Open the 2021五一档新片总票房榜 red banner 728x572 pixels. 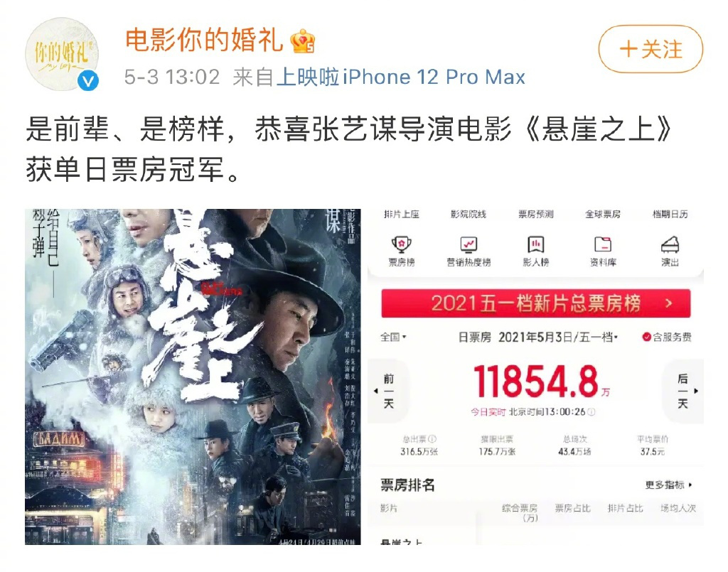536,303
